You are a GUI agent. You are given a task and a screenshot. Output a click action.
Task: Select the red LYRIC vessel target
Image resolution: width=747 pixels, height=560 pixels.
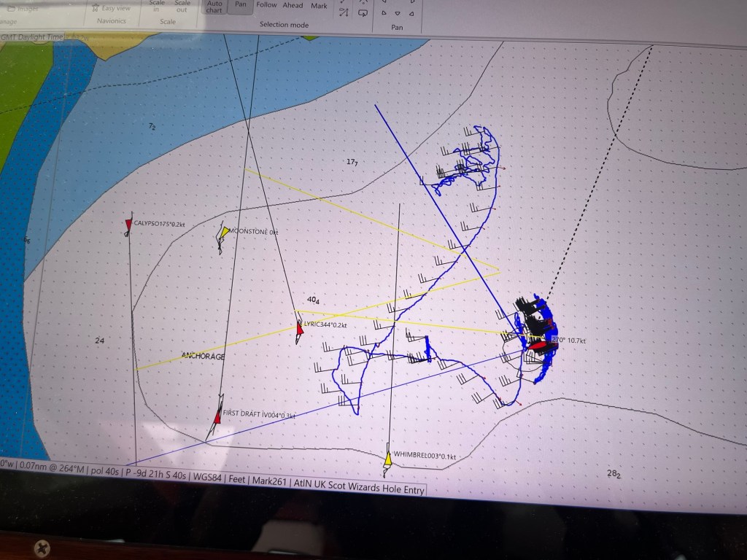click(x=299, y=328)
